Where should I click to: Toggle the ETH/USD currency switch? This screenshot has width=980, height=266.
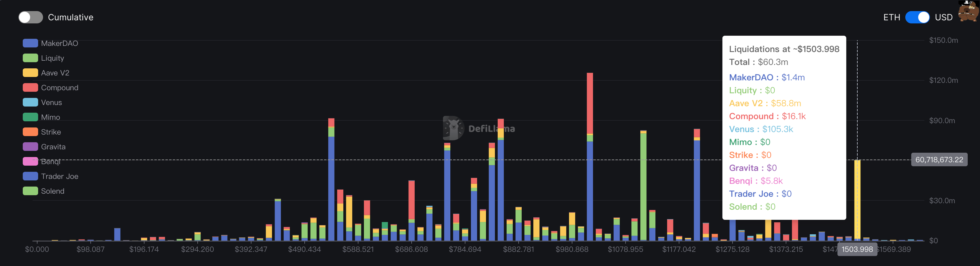(x=917, y=17)
